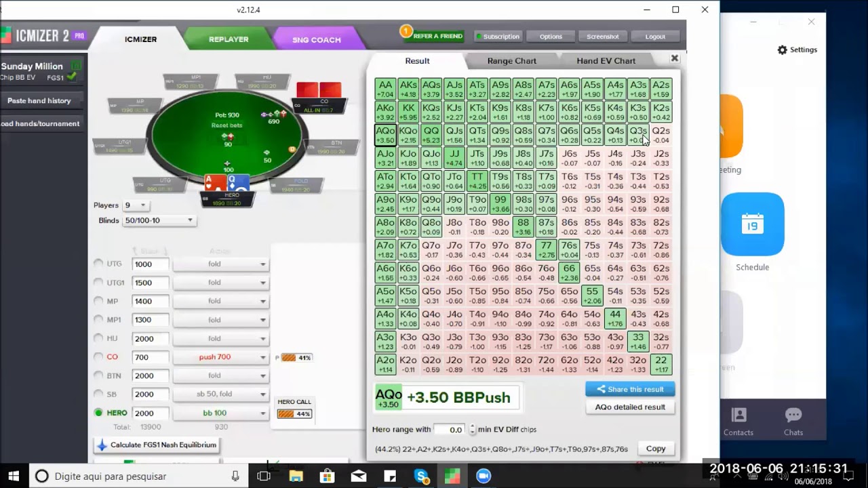
Task: Select the SB radio button
Action: [x=99, y=394]
